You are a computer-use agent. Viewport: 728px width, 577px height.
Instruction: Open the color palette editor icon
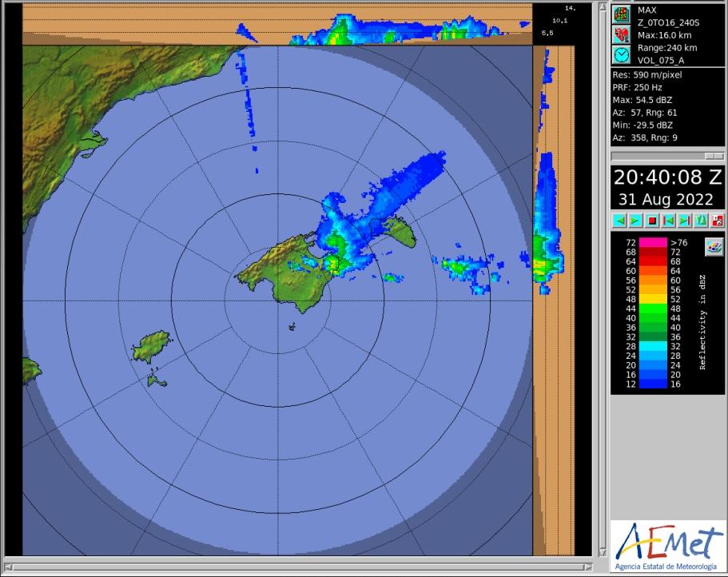[x=713, y=248]
